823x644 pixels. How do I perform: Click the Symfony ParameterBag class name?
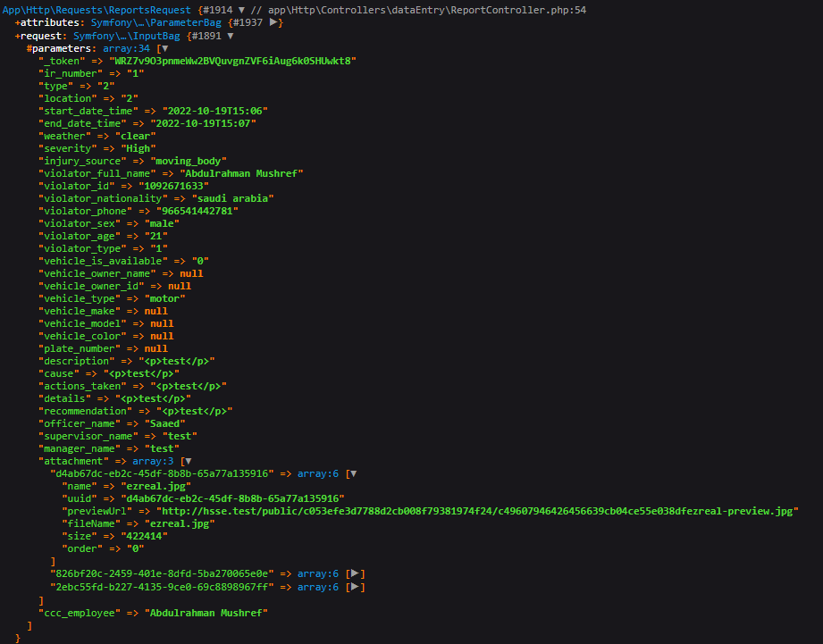(x=155, y=22)
